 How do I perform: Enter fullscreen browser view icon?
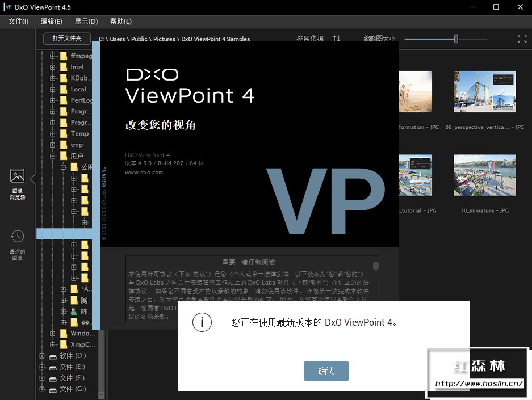(x=522, y=39)
